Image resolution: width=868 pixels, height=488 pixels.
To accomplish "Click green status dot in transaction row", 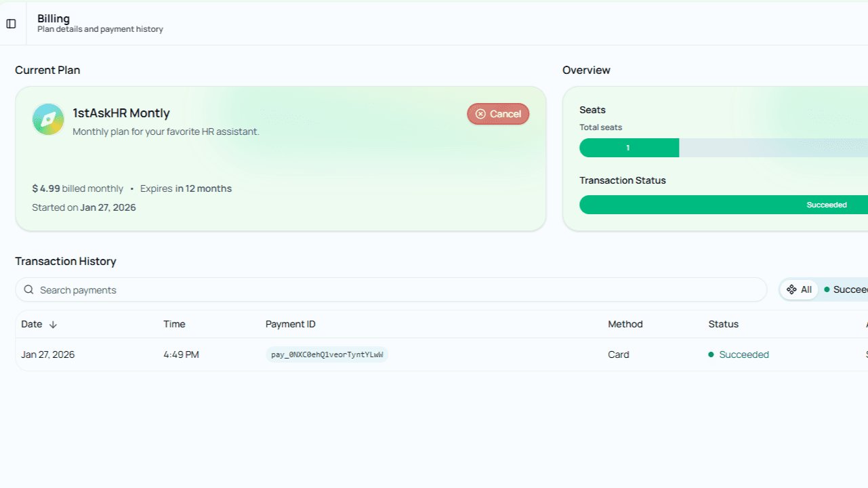I will pyautogui.click(x=711, y=354).
